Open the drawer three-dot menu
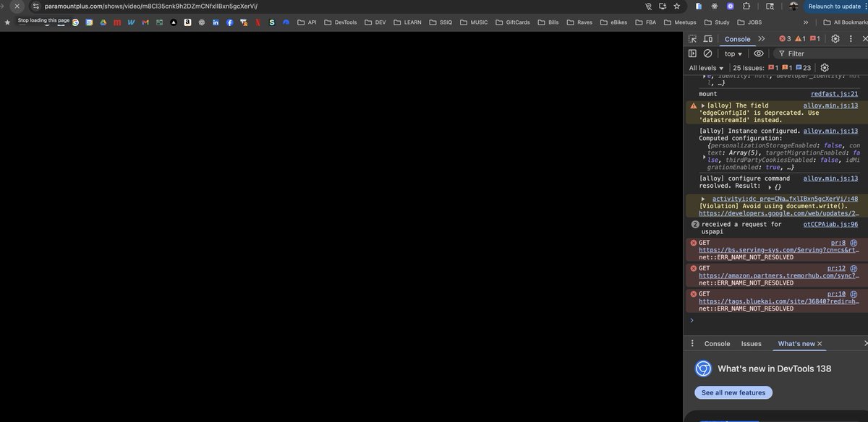Screen dimensions: 868x422 [x=692, y=344]
